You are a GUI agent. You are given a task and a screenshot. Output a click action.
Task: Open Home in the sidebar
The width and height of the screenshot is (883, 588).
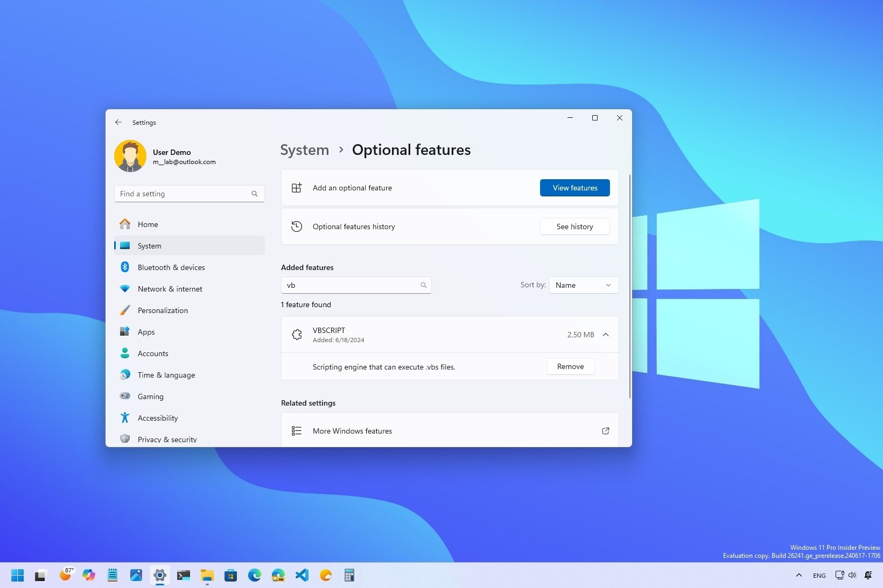190,224
